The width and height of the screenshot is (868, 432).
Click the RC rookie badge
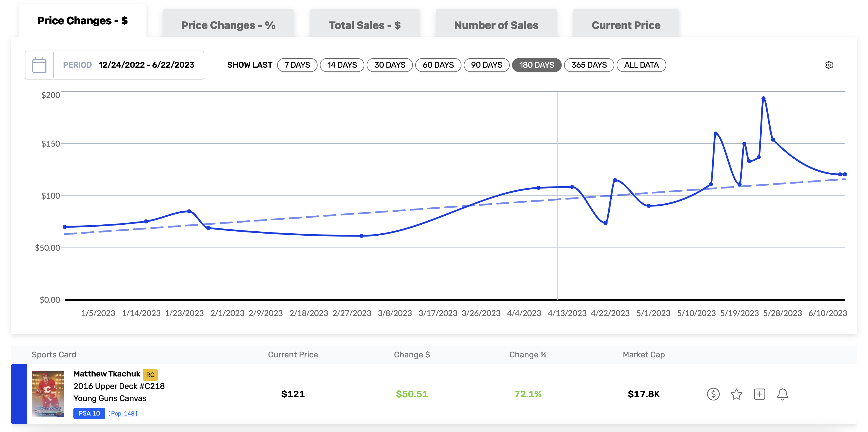[x=150, y=375]
